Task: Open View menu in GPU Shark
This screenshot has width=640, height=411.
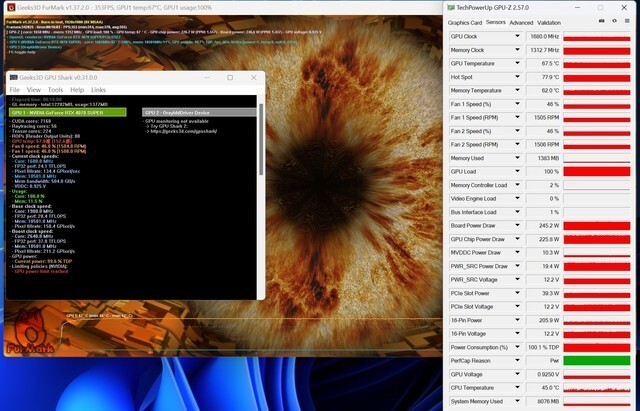Action: (x=33, y=90)
